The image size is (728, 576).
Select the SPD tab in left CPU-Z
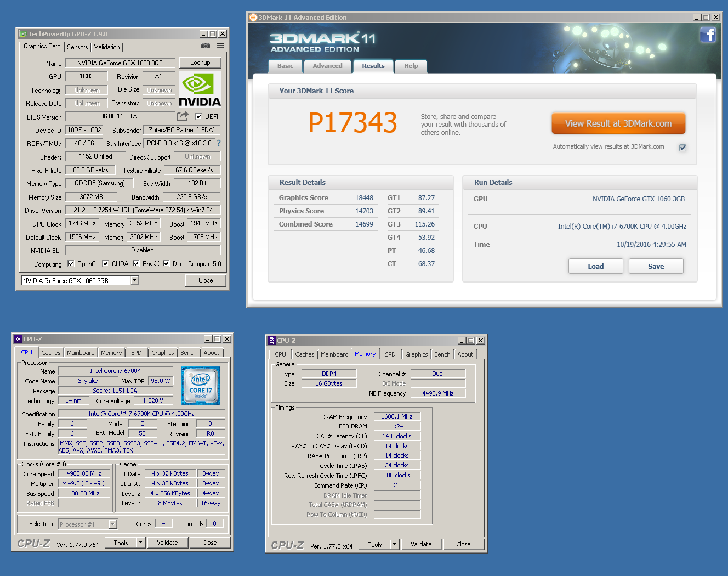point(136,353)
